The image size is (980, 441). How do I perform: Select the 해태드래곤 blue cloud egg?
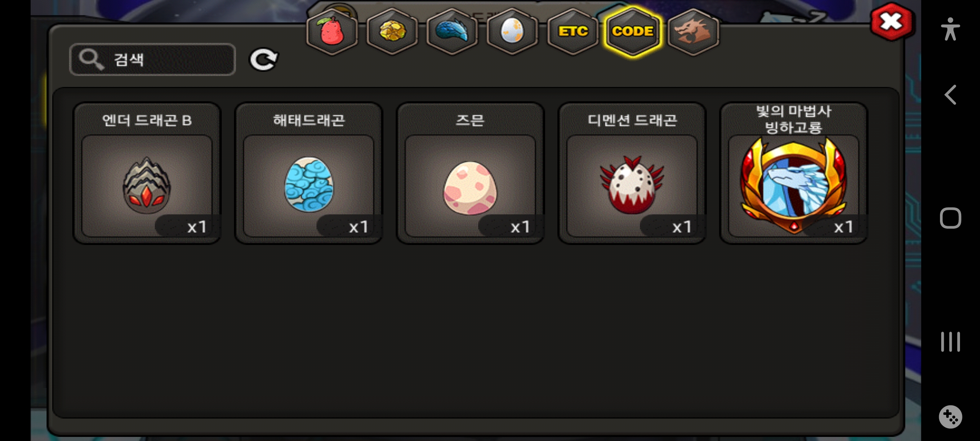[x=309, y=173]
